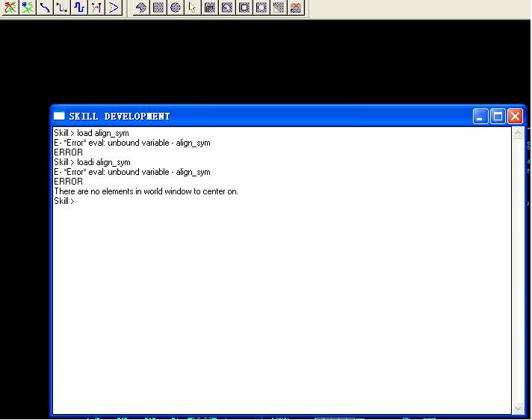Select the Add Connect blue curve tool
This screenshot has width=532, height=420.
coord(44,7)
